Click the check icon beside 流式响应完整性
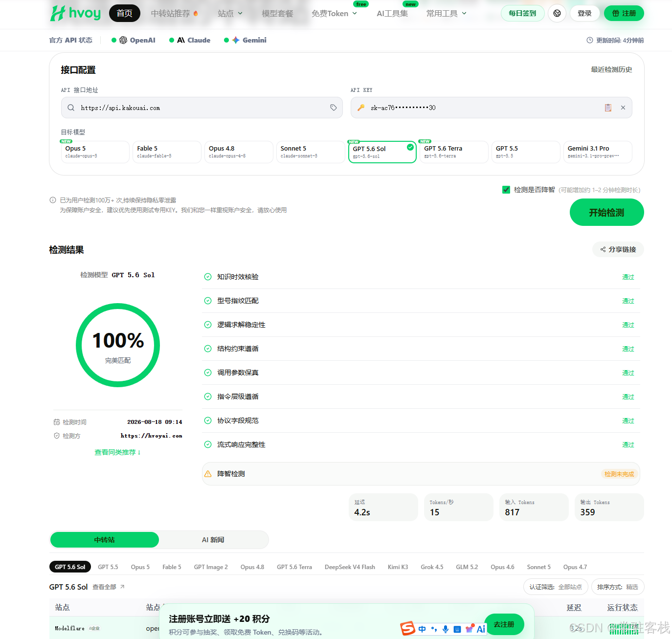Screen dimensions: 672x639 pos(208,444)
